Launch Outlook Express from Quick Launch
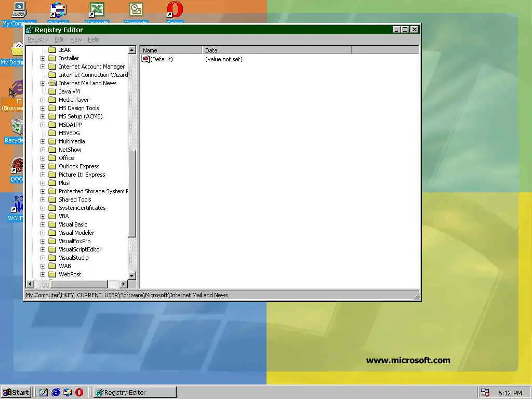Screen dimensions: 532x399 (68, 393)
